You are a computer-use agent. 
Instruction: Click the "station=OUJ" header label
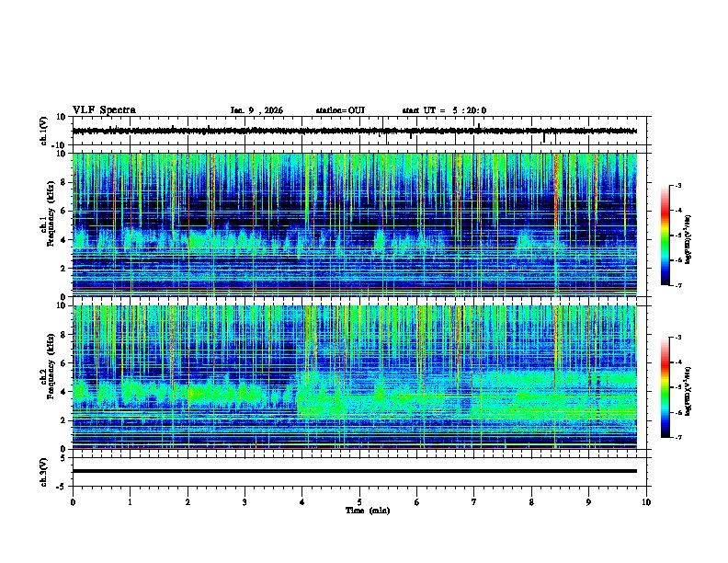point(340,110)
